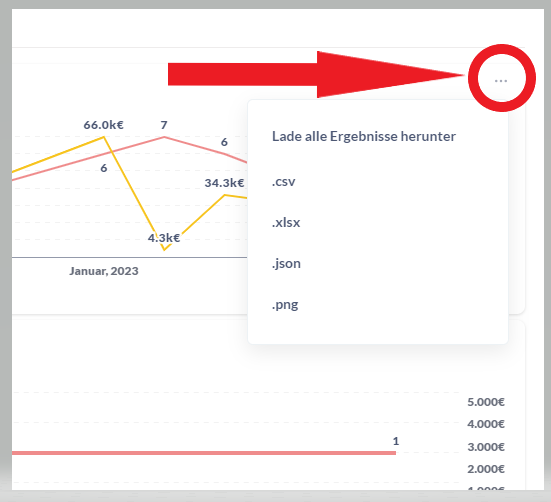The image size is (551, 502).
Task: Click the 2.000€ axis value
Action: (486, 469)
